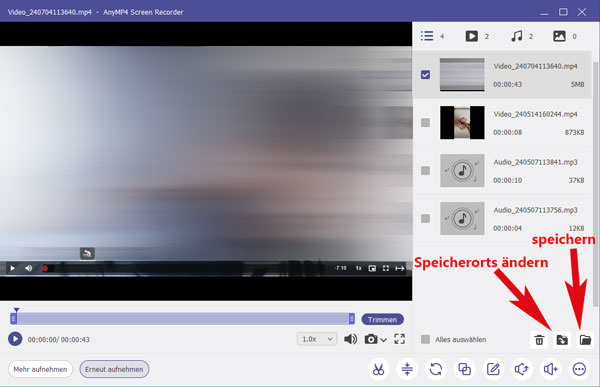Select Video_240704113640.mp4 thumbnail
This screenshot has width=600, height=387.
pyautogui.click(x=462, y=75)
